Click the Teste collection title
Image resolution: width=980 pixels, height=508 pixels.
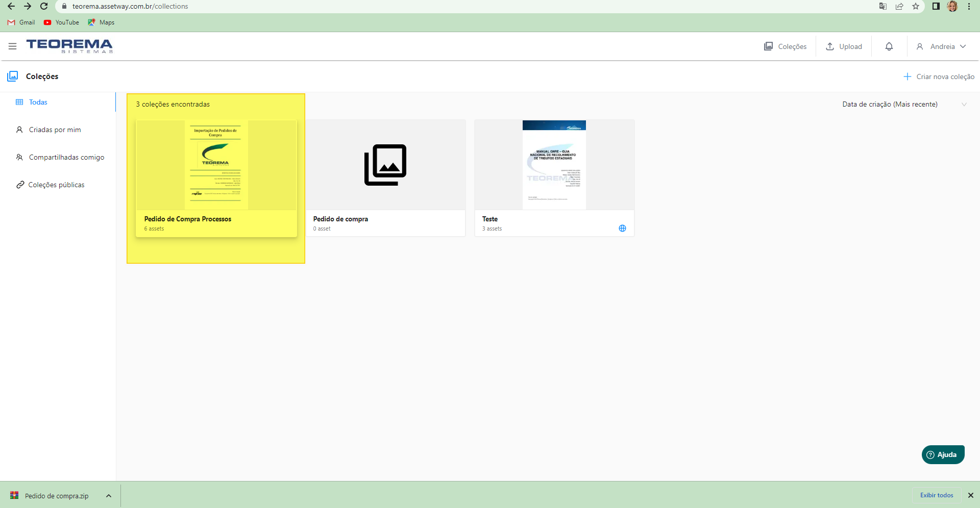click(x=490, y=219)
